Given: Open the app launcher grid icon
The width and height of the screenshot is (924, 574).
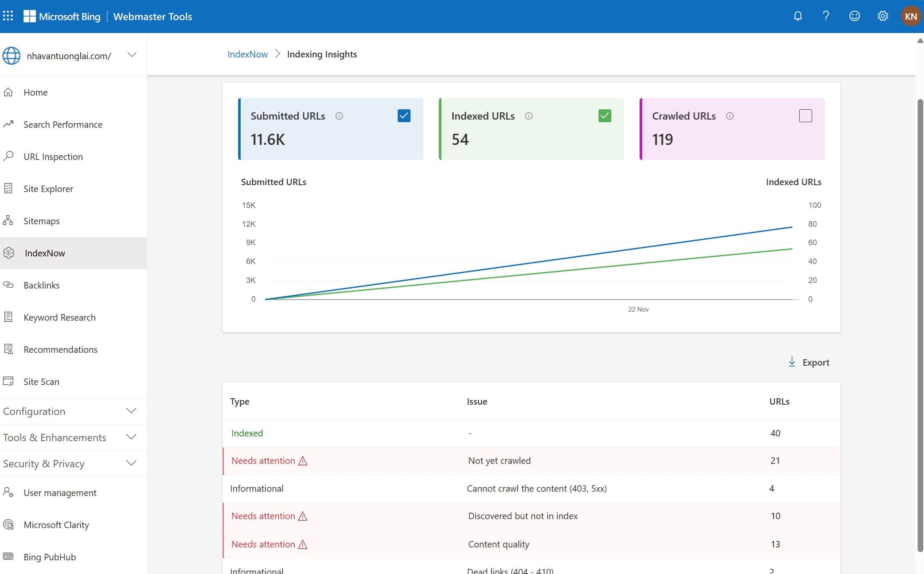Looking at the screenshot, I should [8, 16].
